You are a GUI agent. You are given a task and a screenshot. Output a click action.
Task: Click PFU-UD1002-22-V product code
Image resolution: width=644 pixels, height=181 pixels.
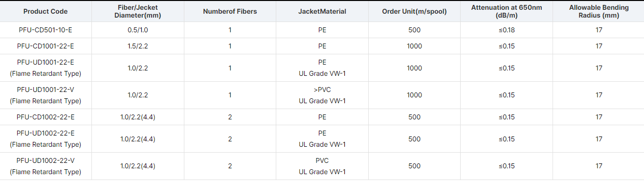click(x=45, y=160)
